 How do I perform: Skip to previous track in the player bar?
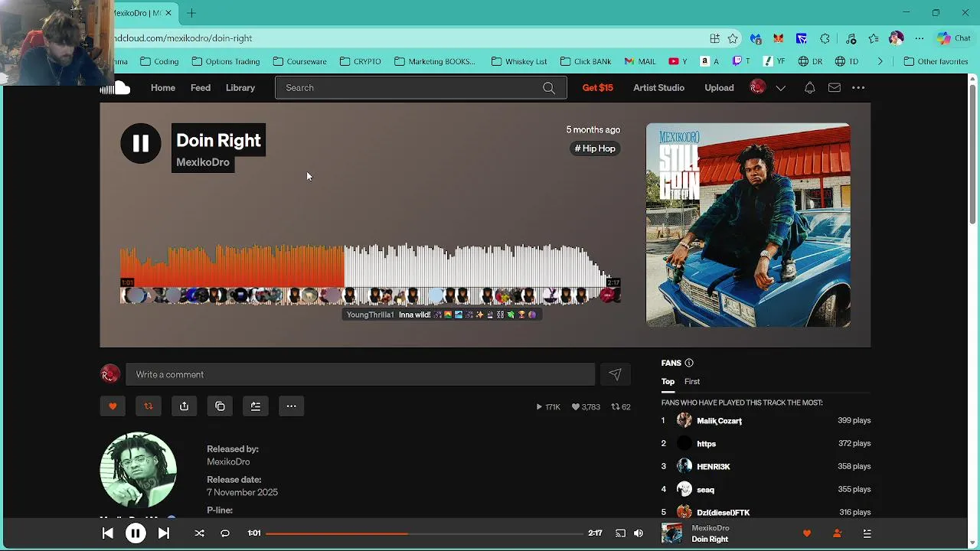tap(108, 533)
